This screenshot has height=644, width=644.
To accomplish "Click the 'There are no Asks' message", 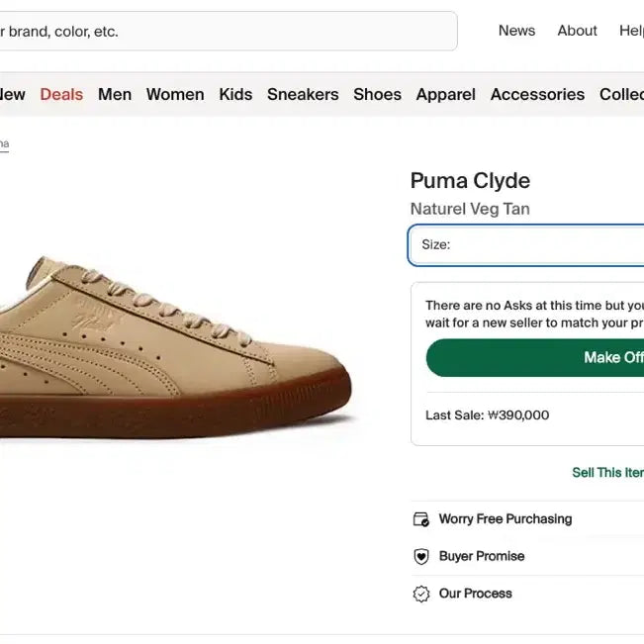I will pyautogui.click(x=535, y=315).
